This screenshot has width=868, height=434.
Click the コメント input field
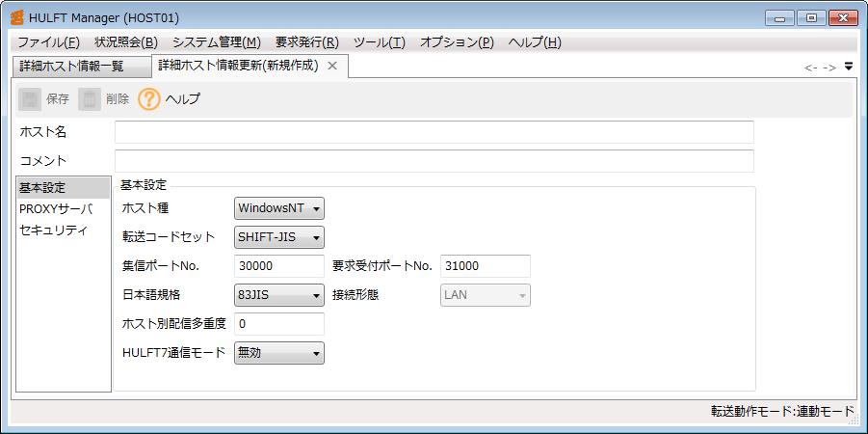[434, 161]
